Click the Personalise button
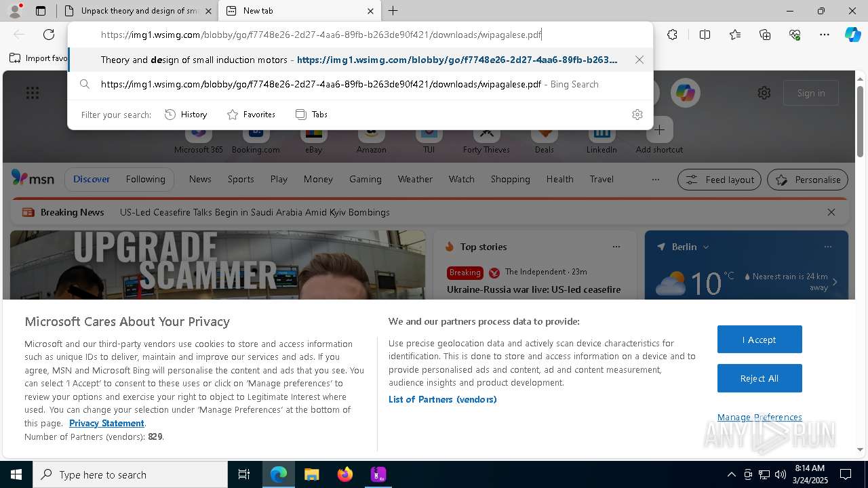 pyautogui.click(x=808, y=180)
